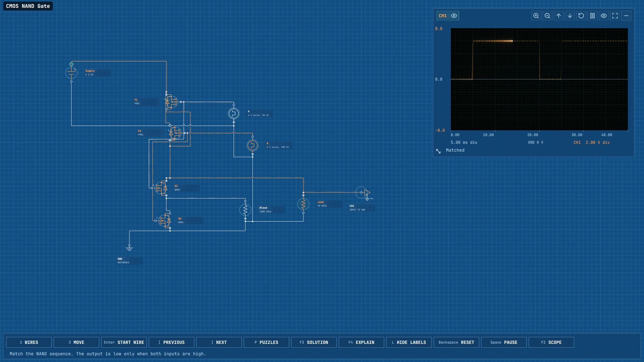Screen dimensions: 644x362
Task: Click the 'GND 0 V' readout
Action: pos(536,142)
